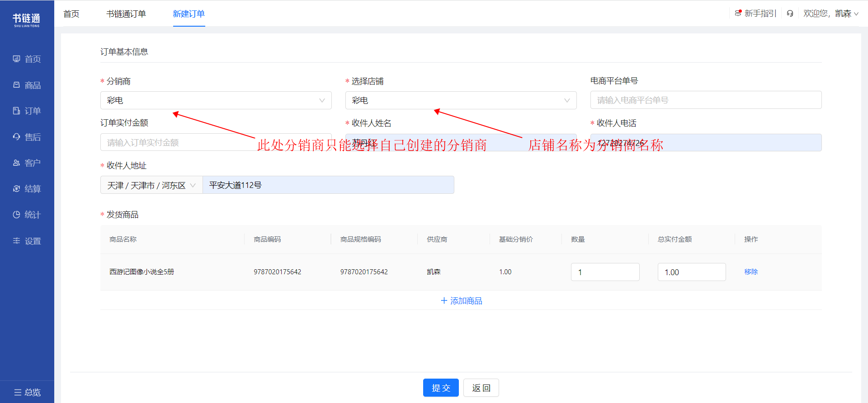Image resolution: width=868 pixels, height=403 pixels.
Task: Open 设置 in the sidebar
Action: point(27,241)
